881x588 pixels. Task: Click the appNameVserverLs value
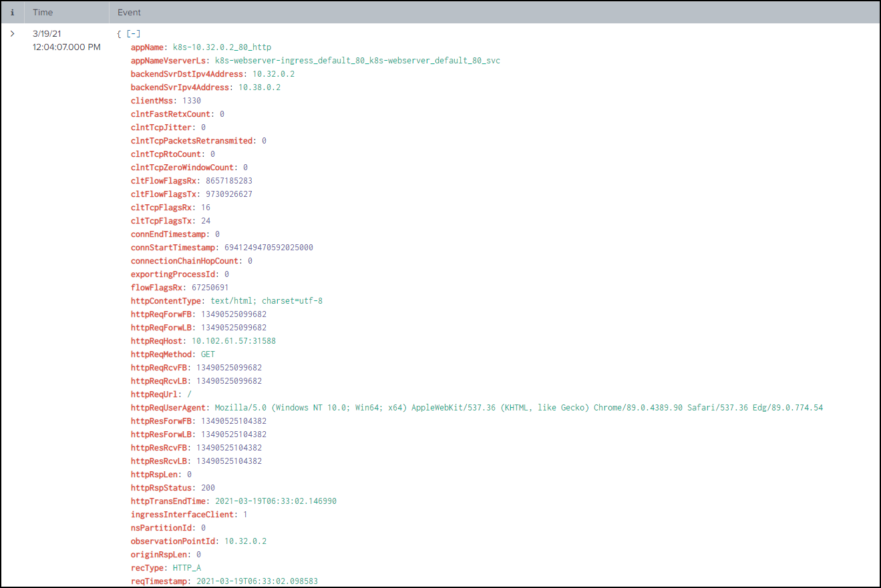(357, 61)
